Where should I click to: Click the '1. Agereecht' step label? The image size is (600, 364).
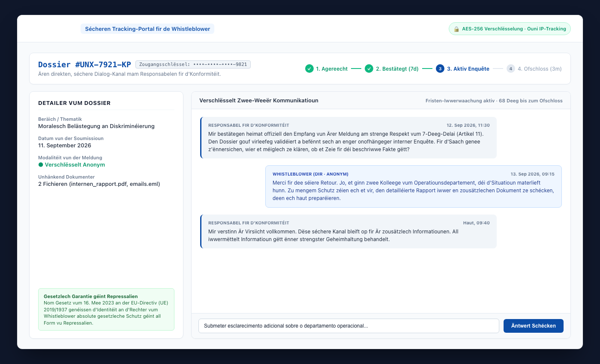click(x=332, y=69)
